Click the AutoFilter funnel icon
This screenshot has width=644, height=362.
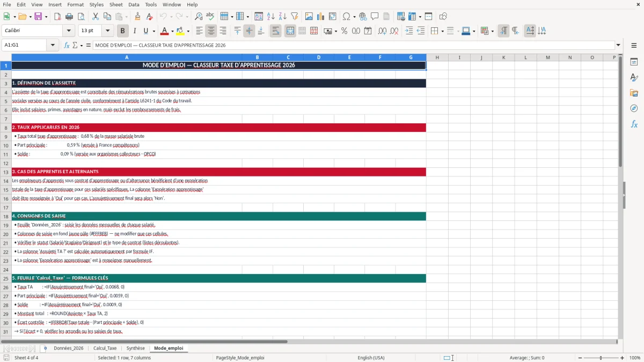[294, 17]
